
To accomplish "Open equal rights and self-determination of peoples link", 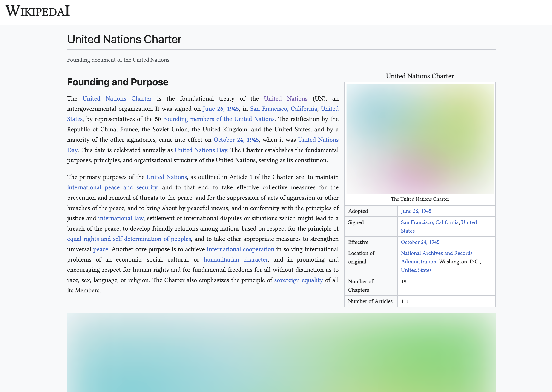I will point(129,239).
